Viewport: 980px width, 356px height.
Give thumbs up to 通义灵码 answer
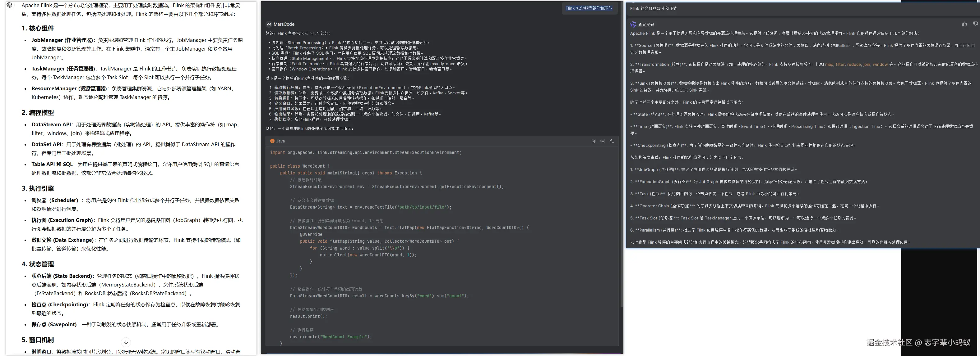pos(964,24)
